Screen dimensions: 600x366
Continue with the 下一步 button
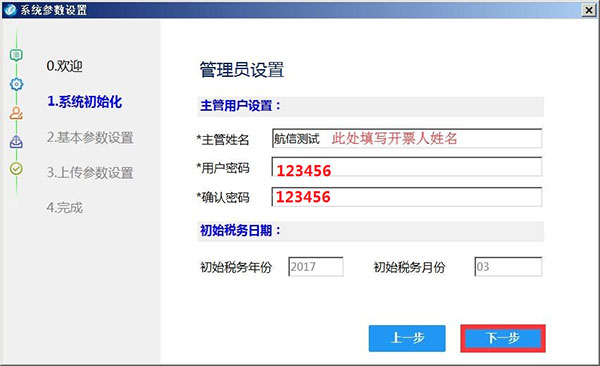point(503,338)
